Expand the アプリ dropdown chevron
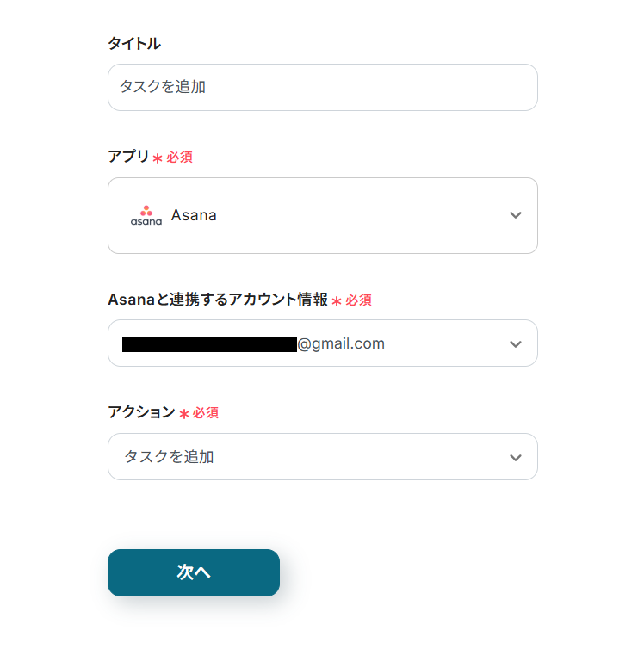 click(x=516, y=215)
